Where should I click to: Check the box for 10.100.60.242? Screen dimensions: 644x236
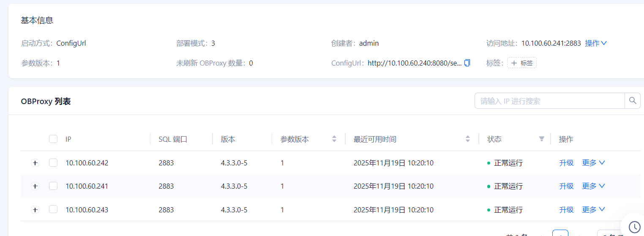tap(53, 163)
